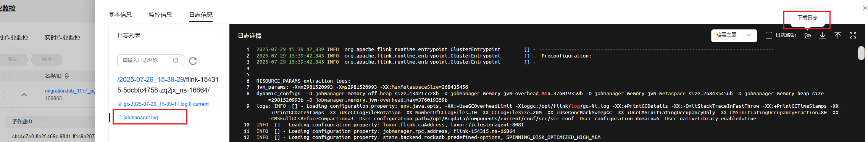Open the jobmanager.log file

click(140, 117)
